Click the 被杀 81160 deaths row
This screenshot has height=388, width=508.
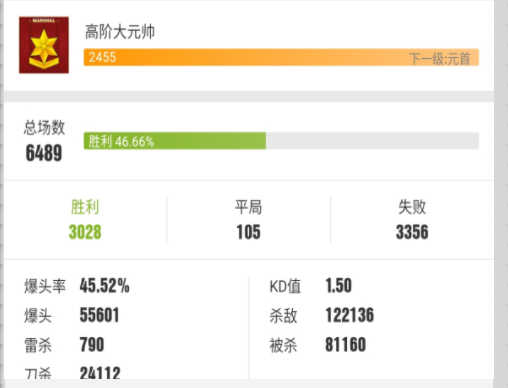tap(318, 345)
